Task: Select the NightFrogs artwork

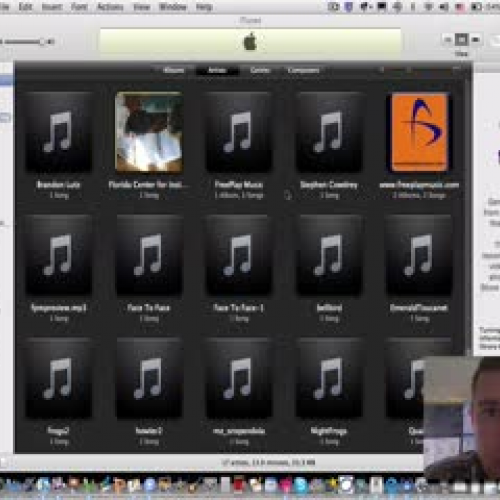Action: pyautogui.click(x=329, y=378)
